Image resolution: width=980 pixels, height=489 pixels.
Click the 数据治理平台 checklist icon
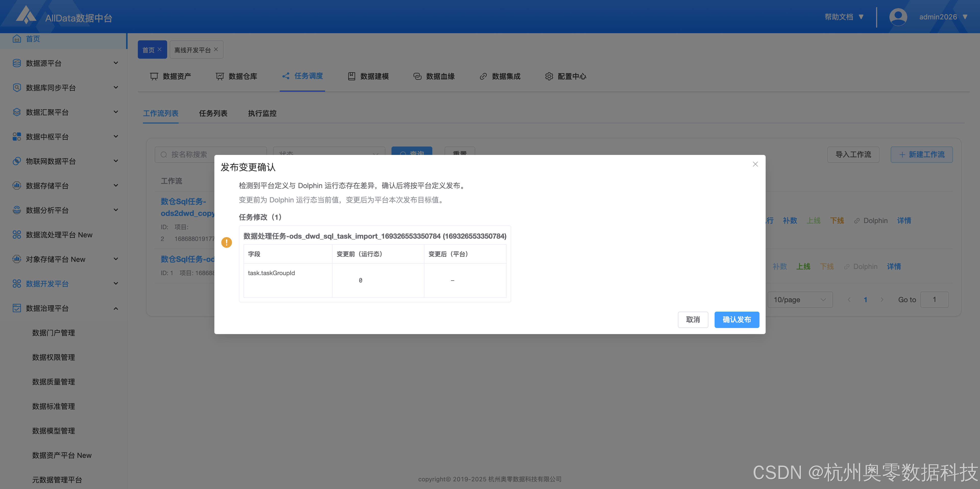coord(17,308)
